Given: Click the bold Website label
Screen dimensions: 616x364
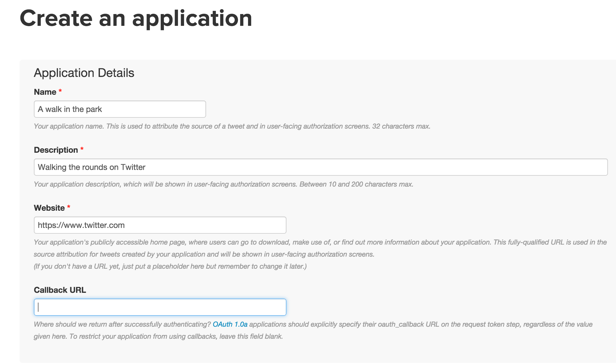Looking at the screenshot, I should (x=49, y=208).
